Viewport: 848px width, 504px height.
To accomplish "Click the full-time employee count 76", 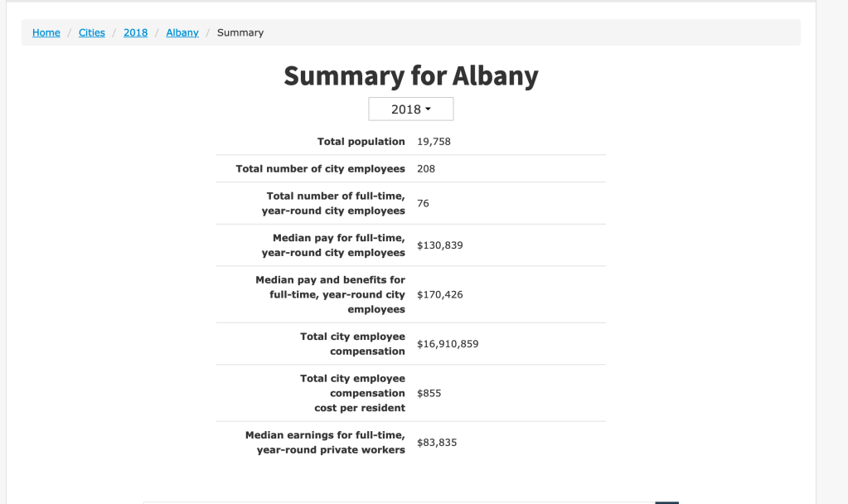I will click(x=423, y=203).
